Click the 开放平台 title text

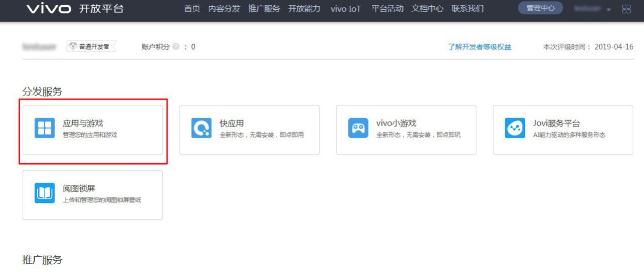[x=101, y=9]
